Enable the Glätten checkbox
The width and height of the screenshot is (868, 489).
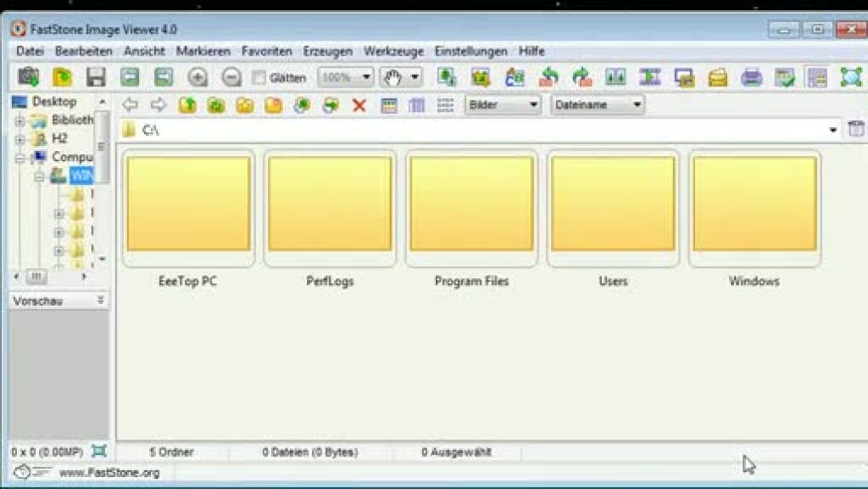tap(259, 78)
